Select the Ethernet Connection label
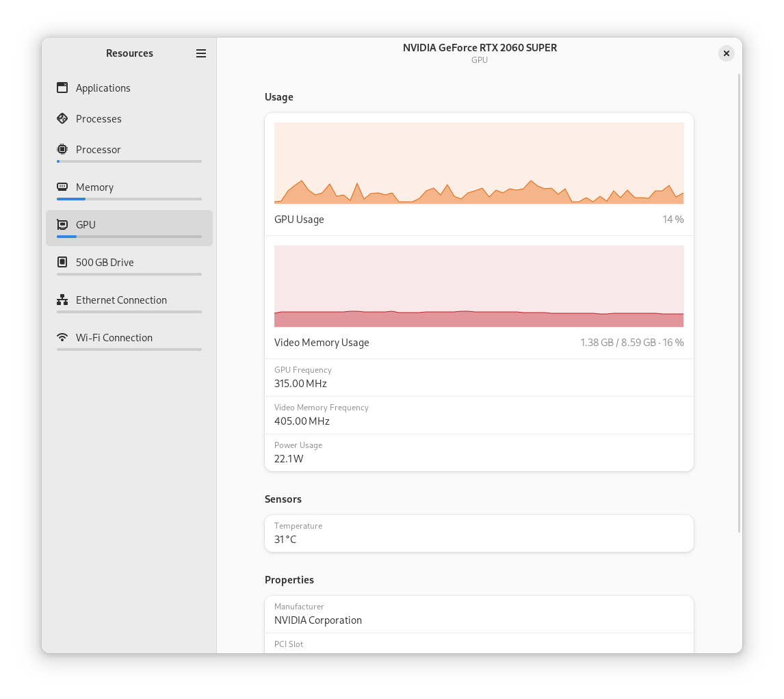This screenshot has height=699, width=784. click(121, 300)
